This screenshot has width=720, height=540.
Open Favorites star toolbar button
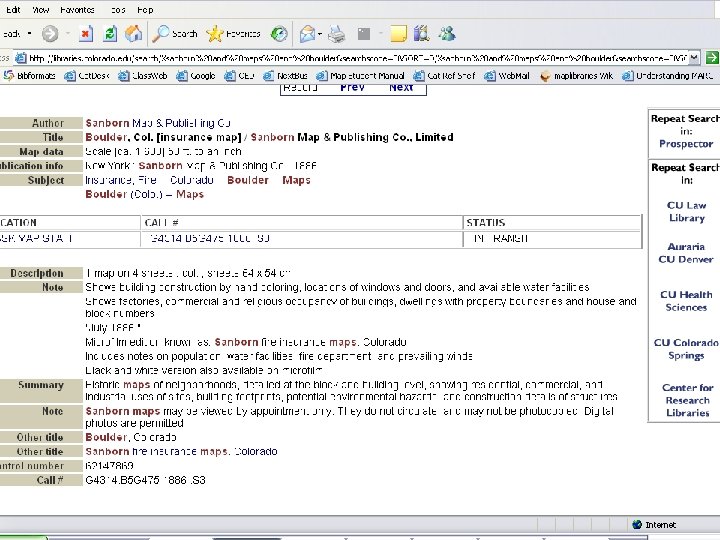click(x=233, y=34)
